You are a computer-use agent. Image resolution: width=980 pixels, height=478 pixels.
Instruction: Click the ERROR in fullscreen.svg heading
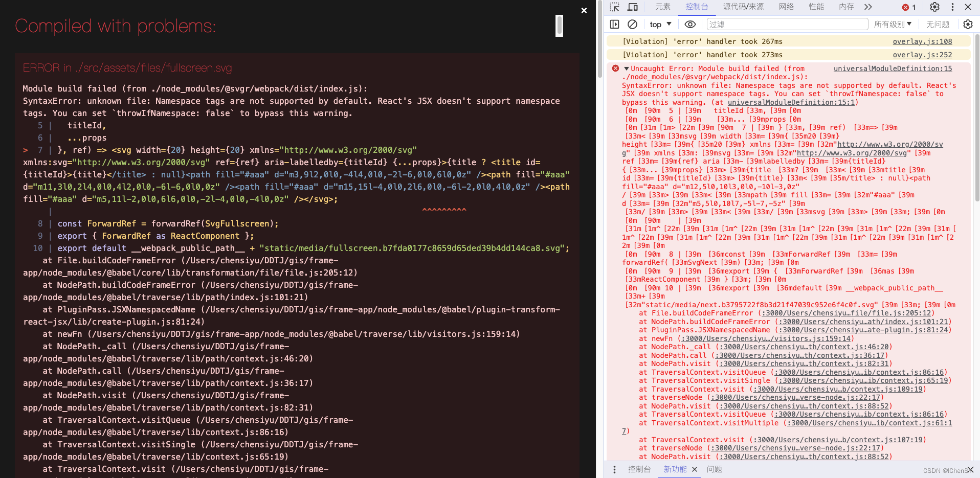pos(127,68)
